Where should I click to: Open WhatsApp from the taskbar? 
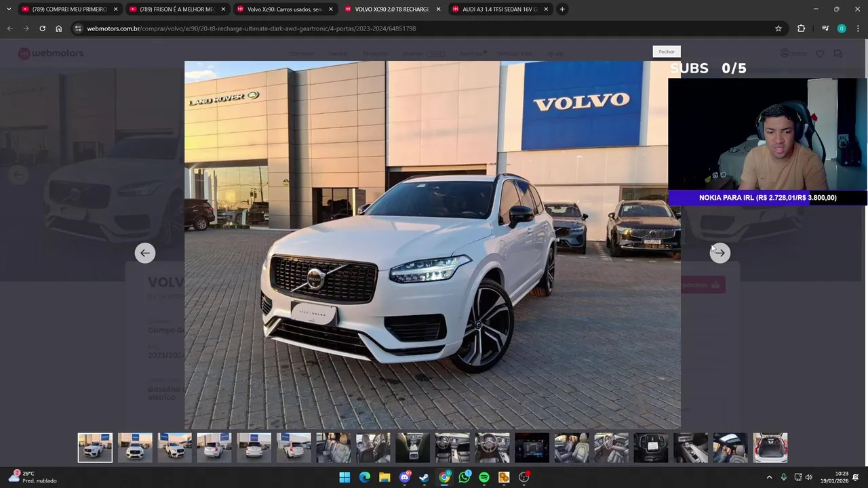[465, 477]
